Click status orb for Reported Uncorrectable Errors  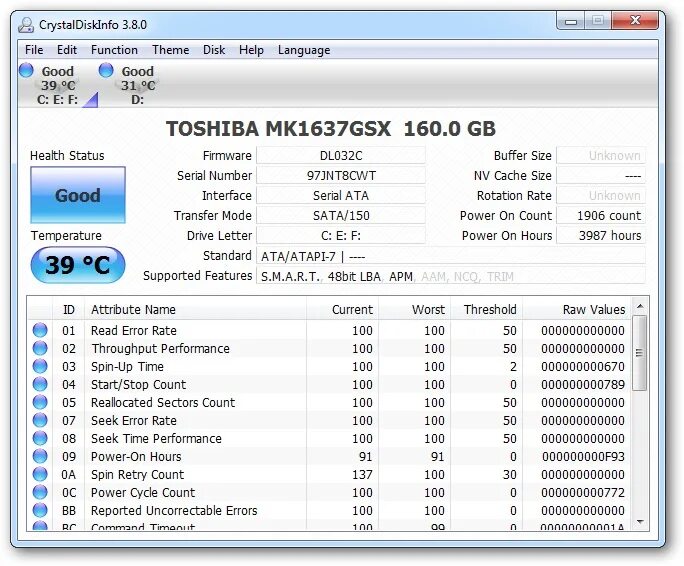click(40, 510)
